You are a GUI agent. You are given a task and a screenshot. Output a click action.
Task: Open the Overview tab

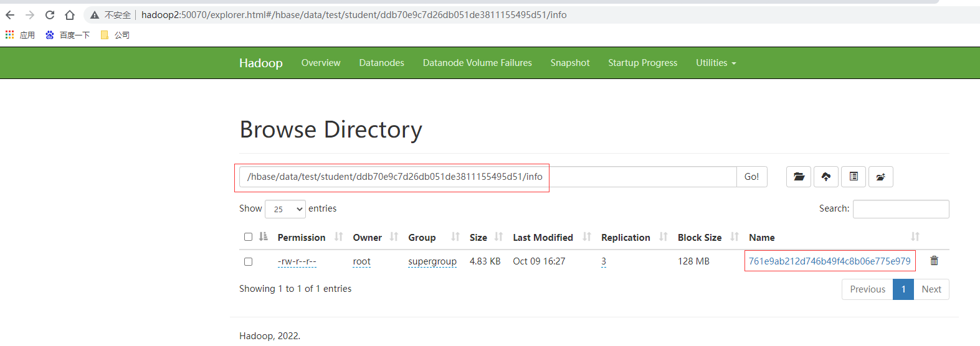pyautogui.click(x=321, y=63)
